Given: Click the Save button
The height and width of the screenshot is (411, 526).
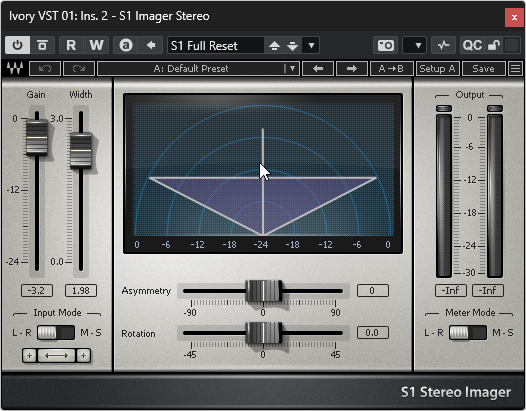Looking at the screenshot, I should [483, 68].
